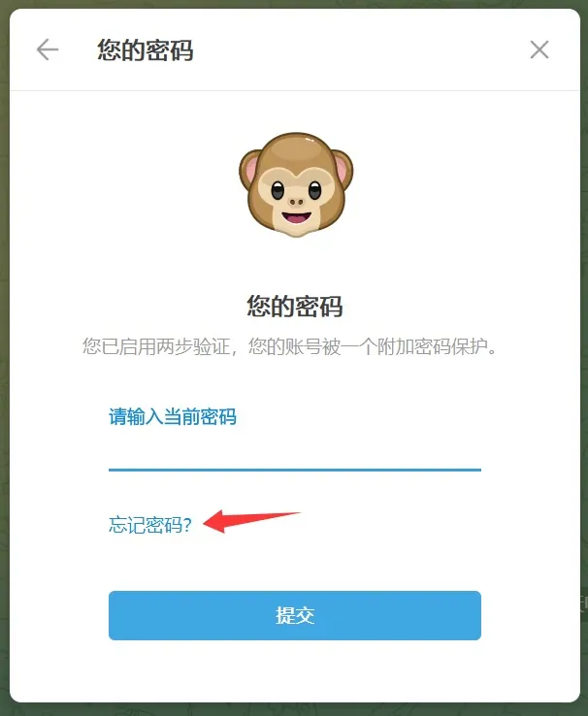This screenshot has width=588, height=716.
Task: Click the 您的密码 header title
Action: pyautogui.click(x=146, y=49)
